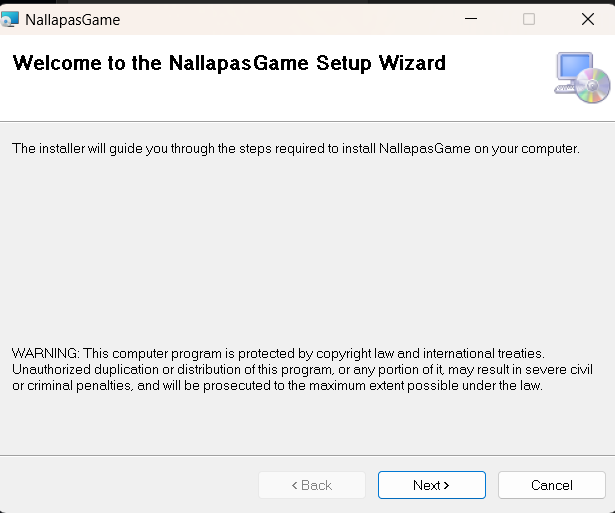
Task: Click the blank footer area left of Back
Action: coord(130,485)
